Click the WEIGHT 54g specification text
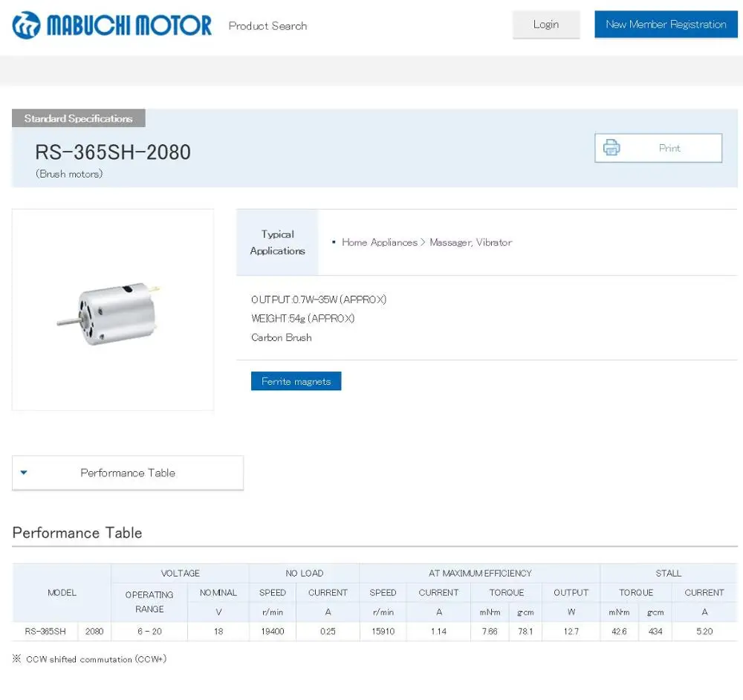This screenshot has height=700, width=743. pos(303,319)
